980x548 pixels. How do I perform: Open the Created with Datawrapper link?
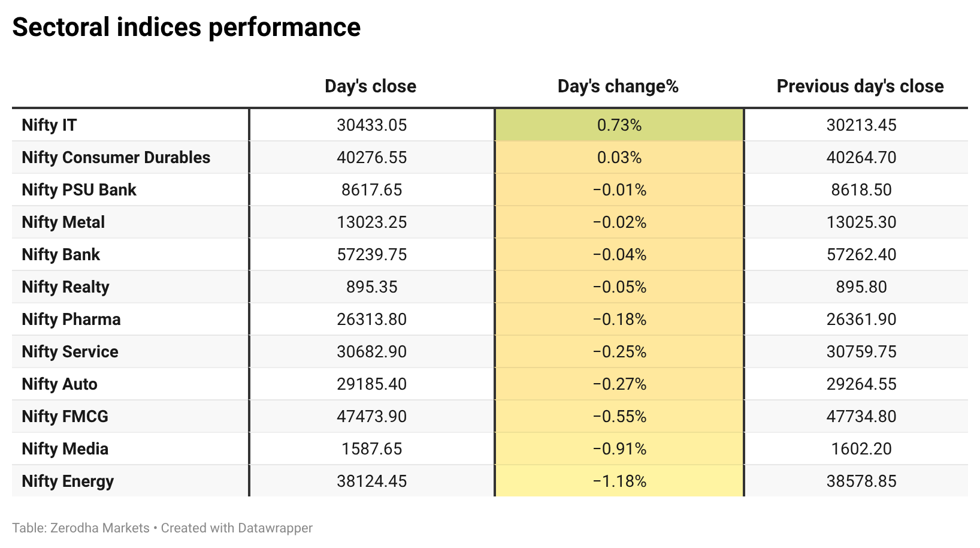click(237, 528)
